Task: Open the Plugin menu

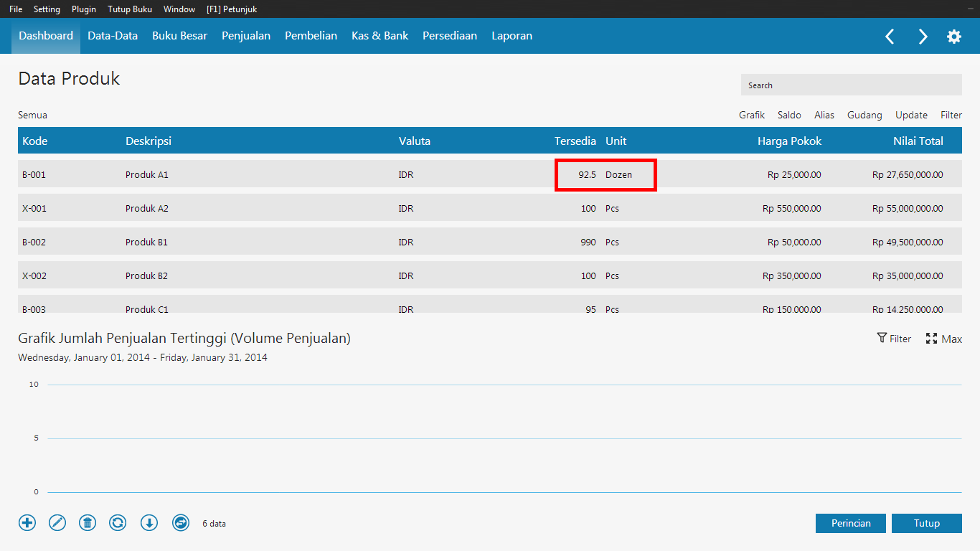Action: pyautogui.click(x=84, y=9)
